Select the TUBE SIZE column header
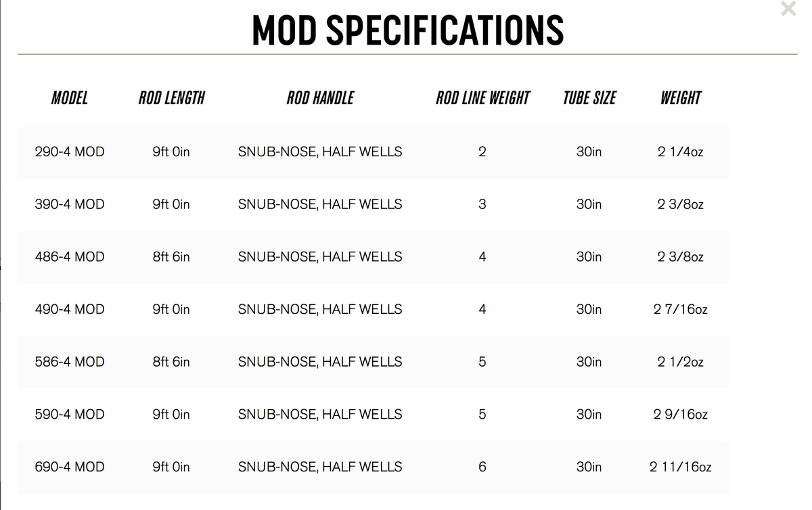The width and height of the screenshot is (812, 510). coord(588,97)
